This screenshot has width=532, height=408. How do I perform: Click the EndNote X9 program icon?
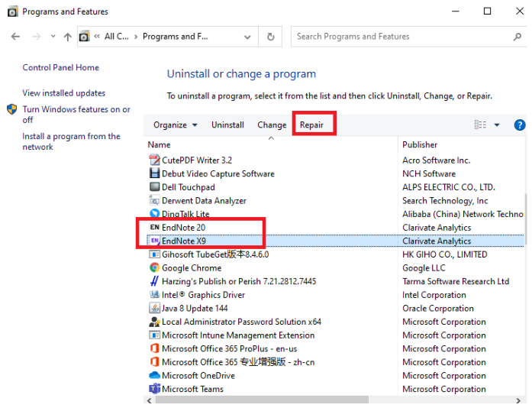[154, 241]
